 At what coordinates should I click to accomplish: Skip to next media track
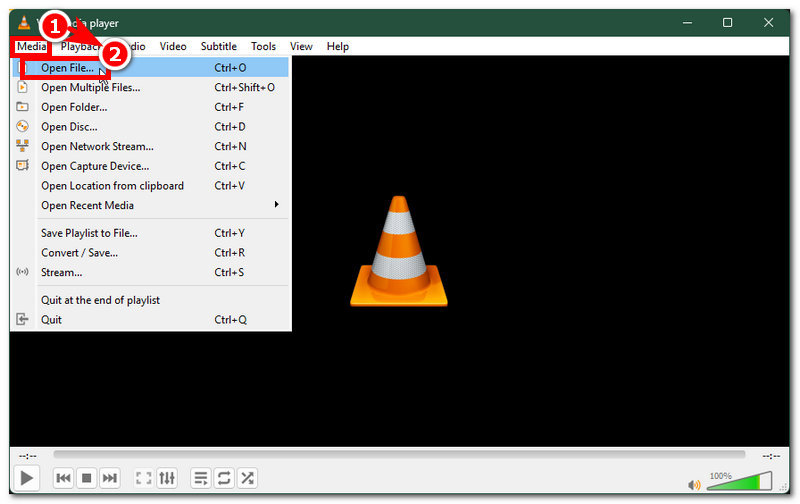click(111, 478)
